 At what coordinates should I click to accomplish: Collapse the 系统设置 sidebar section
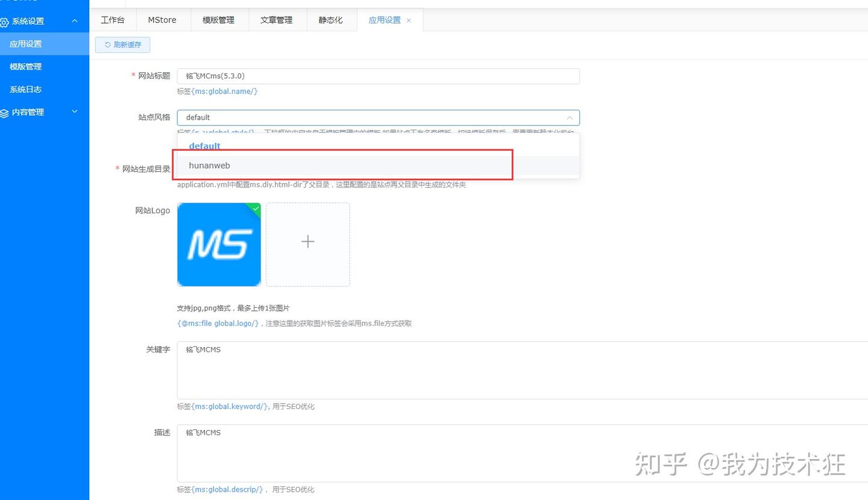click(x=74, y=20)
